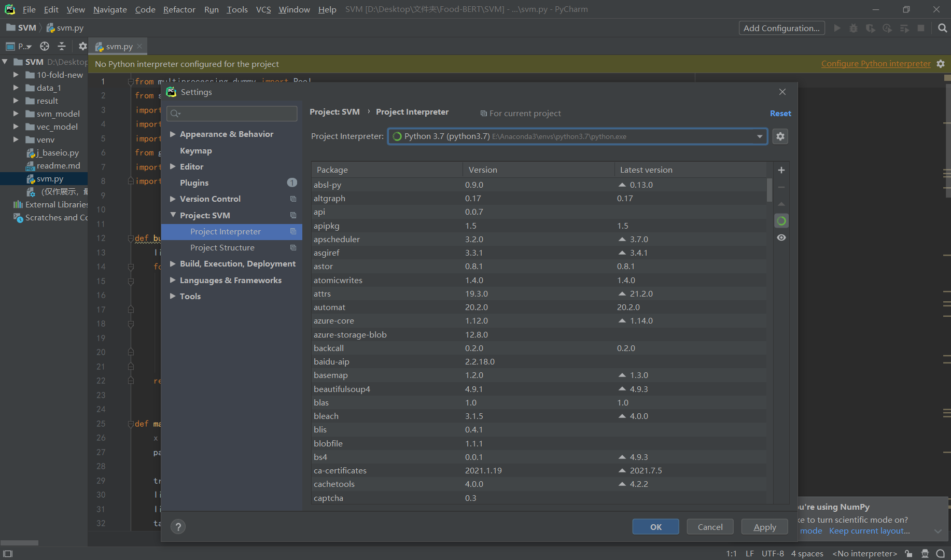Click the package list vertical scrollbar
951x560 pixels.
point(770,190)
